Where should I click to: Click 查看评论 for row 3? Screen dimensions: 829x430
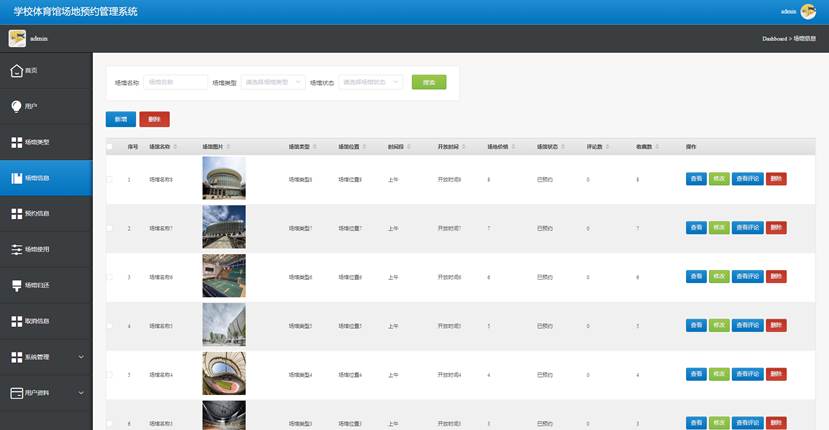coord(748,276)
